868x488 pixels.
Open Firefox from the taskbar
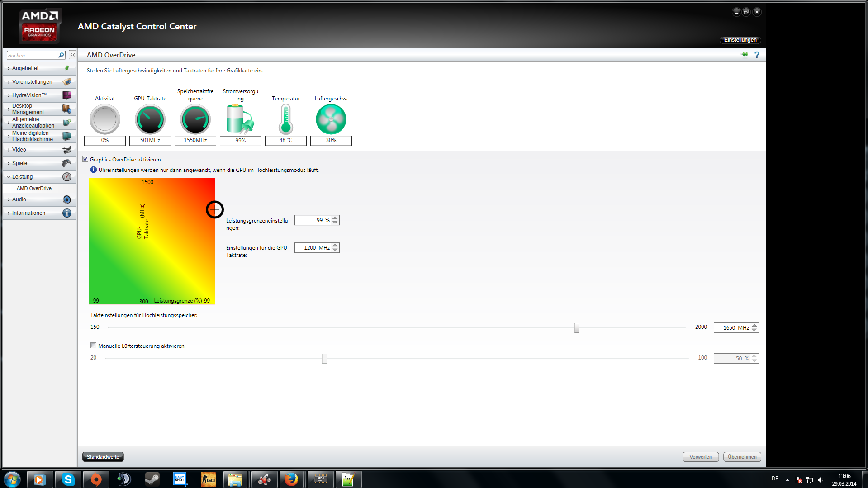point(291,479)
